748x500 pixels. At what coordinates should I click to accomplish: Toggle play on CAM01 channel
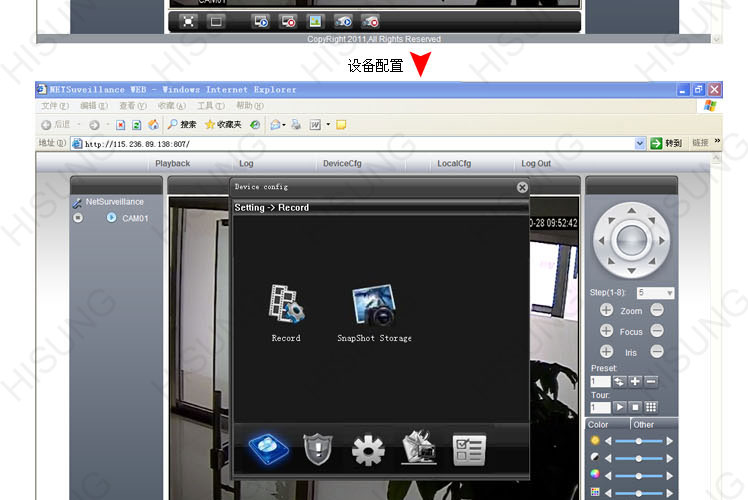click(112, 218)
